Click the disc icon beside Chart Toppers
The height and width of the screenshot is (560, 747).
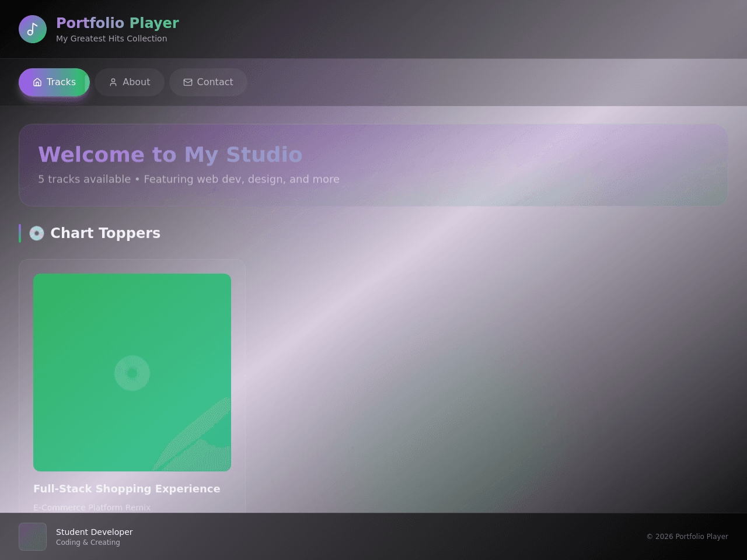point(37,233)
